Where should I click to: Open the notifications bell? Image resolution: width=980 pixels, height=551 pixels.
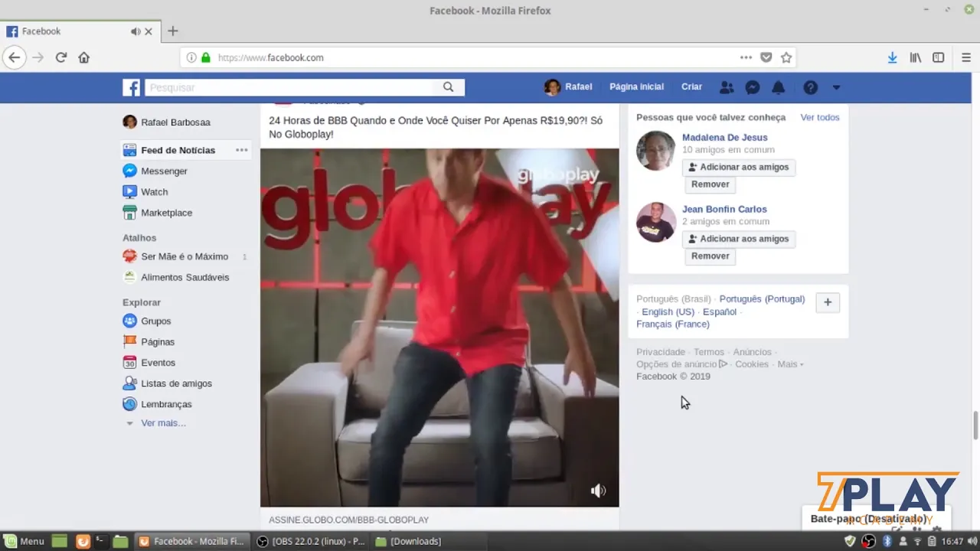click(x=779, y=87)
